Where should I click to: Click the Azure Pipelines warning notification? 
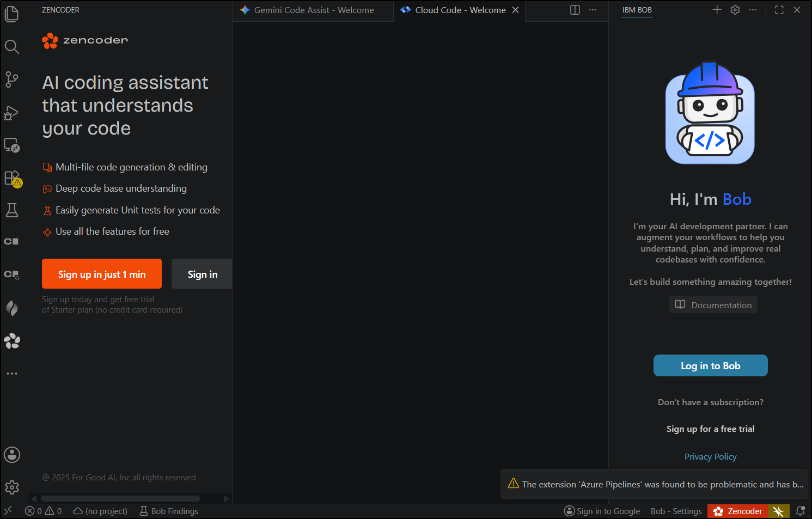pos(655,484)
